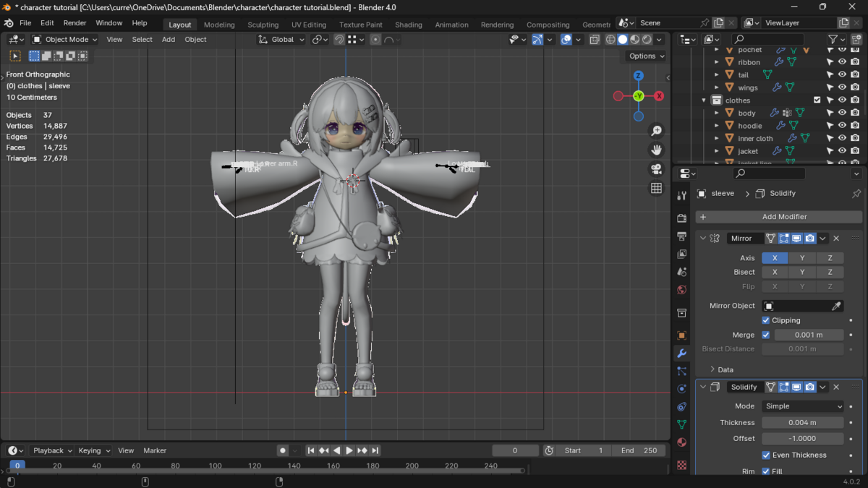Click the zoom magnifier icon in viewport
The width and height of the screenshot is (868, 488).
pos(656,131)
